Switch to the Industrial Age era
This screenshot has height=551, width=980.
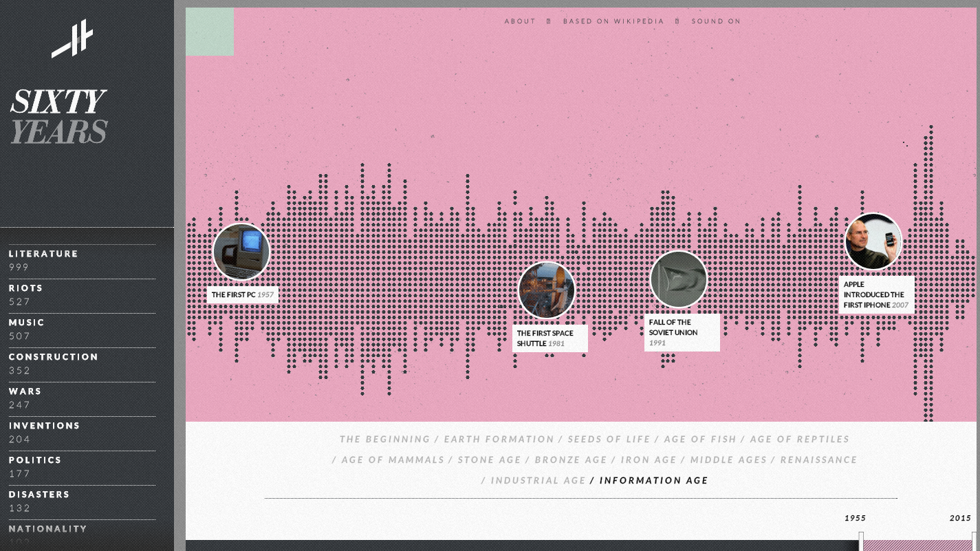[538, 481]
